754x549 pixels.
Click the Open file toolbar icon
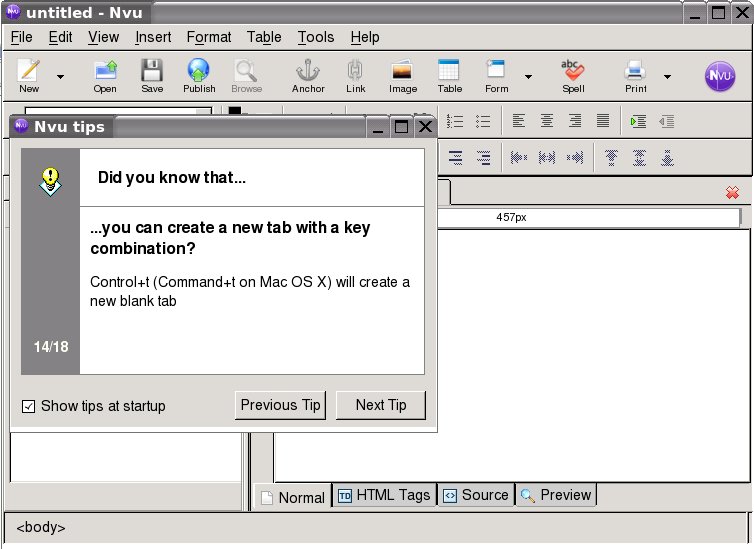pos(105,76)
